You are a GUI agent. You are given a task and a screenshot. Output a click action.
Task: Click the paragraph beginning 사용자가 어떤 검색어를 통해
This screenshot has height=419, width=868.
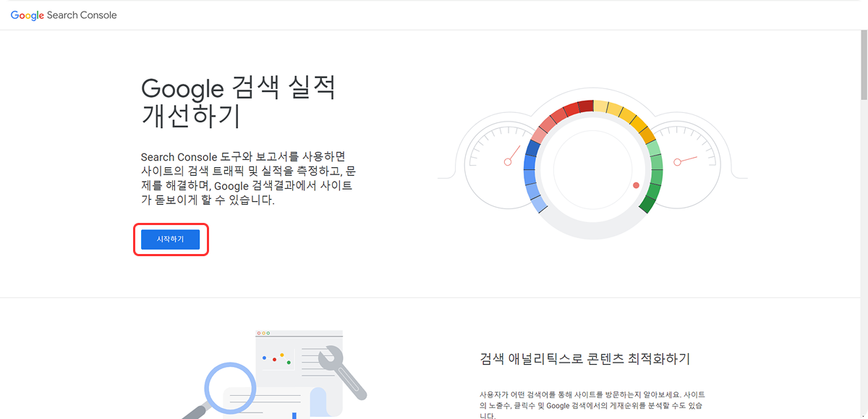click(x=592, y=405)
